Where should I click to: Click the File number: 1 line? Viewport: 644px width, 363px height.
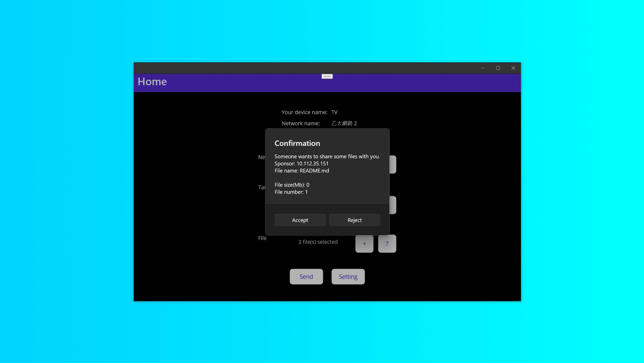tap(291, 192)
